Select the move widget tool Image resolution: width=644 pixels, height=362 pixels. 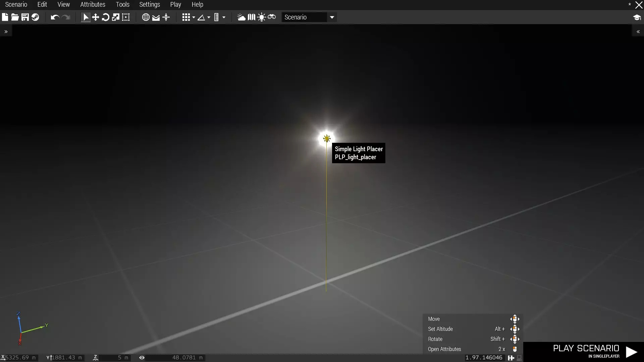tap(96, 17)
